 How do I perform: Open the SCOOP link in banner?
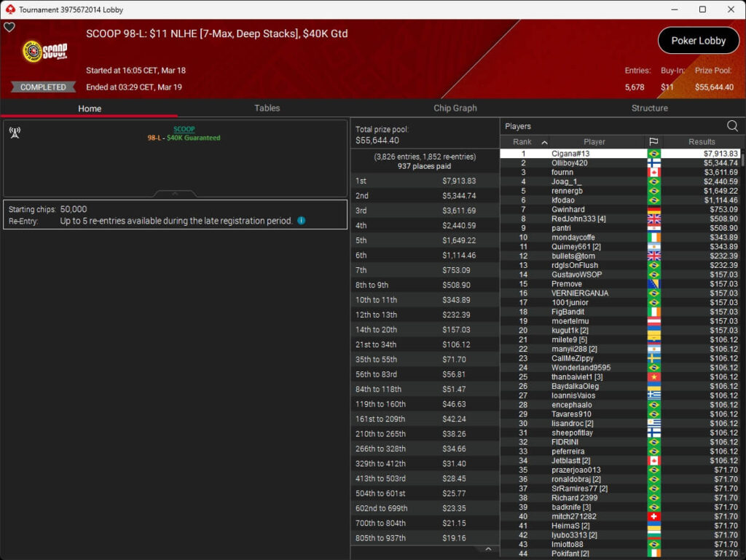184,129
